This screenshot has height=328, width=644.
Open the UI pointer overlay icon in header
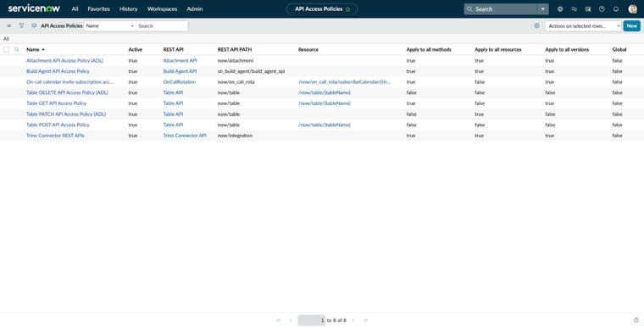588,9
